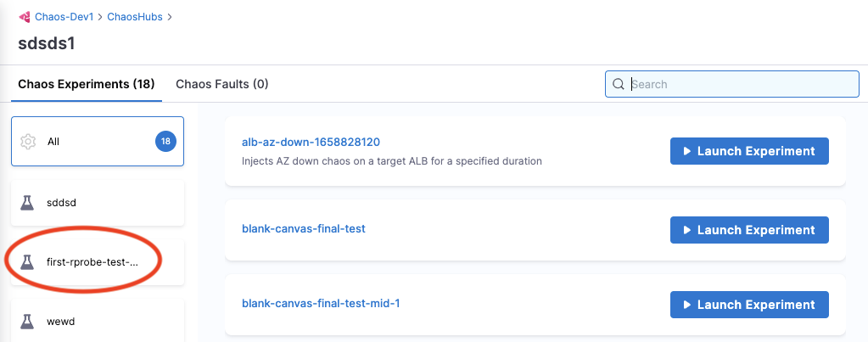Launch Experiment for blank-canvas-final-test
Screen dimensions: 868x342
point(748,229)
